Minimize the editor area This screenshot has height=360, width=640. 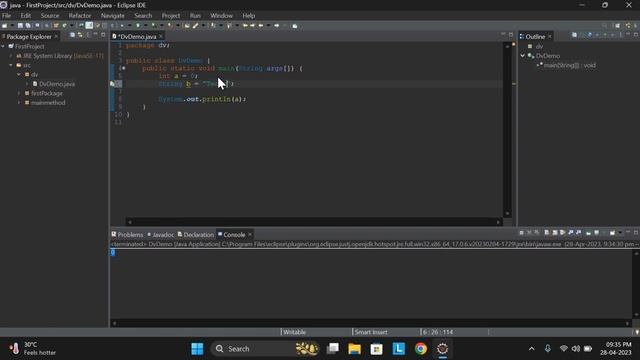503,35
